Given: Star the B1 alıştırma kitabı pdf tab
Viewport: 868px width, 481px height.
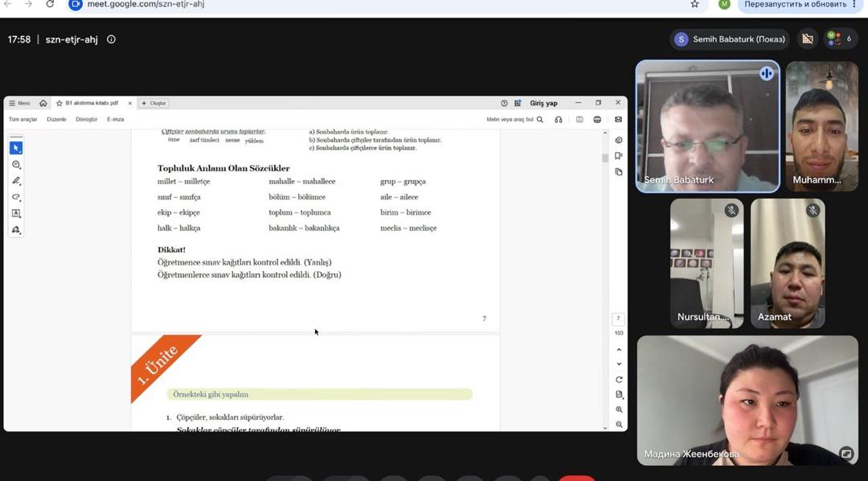Looking at the screenshot, I should 59,103.
